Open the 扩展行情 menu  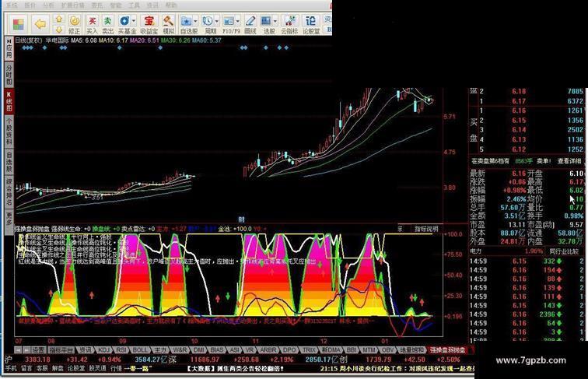click(73, 5)
